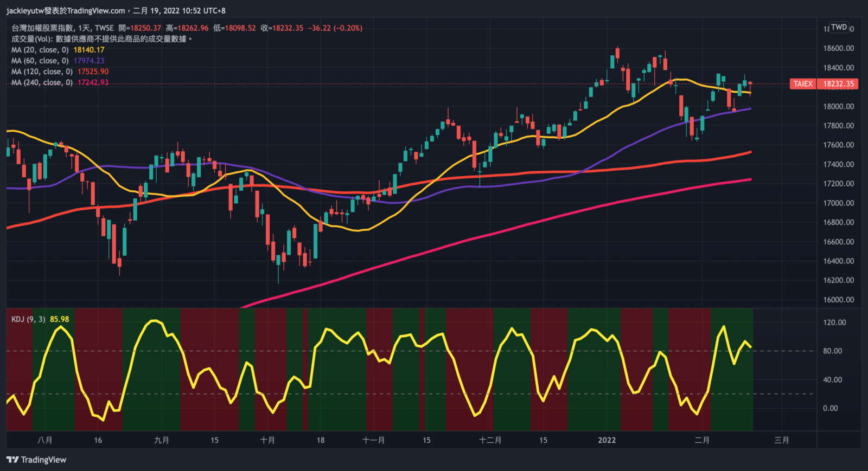The width and height of the screenshot is (868, 471).
Task: Click the yellow MA20 value 18140.17
Action: click(89, 50)
